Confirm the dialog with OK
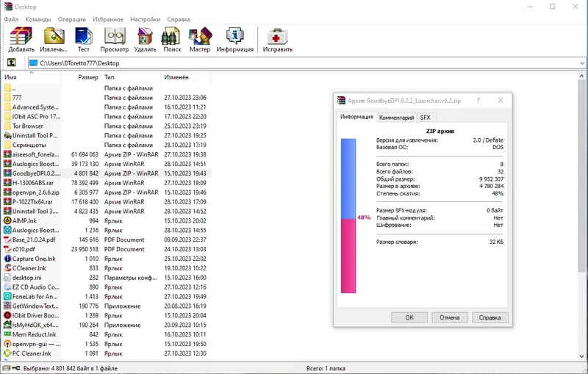Screen dimensions: 588x374 (409, 317)
